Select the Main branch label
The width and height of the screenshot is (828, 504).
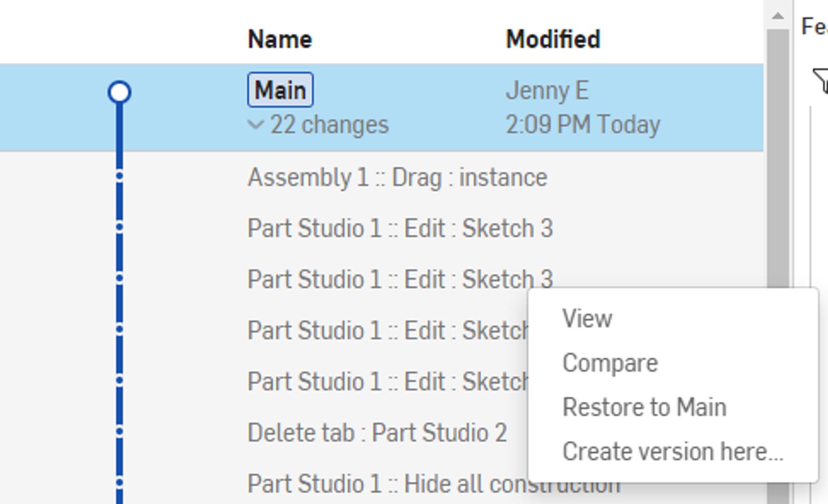[x=280, y=90]
